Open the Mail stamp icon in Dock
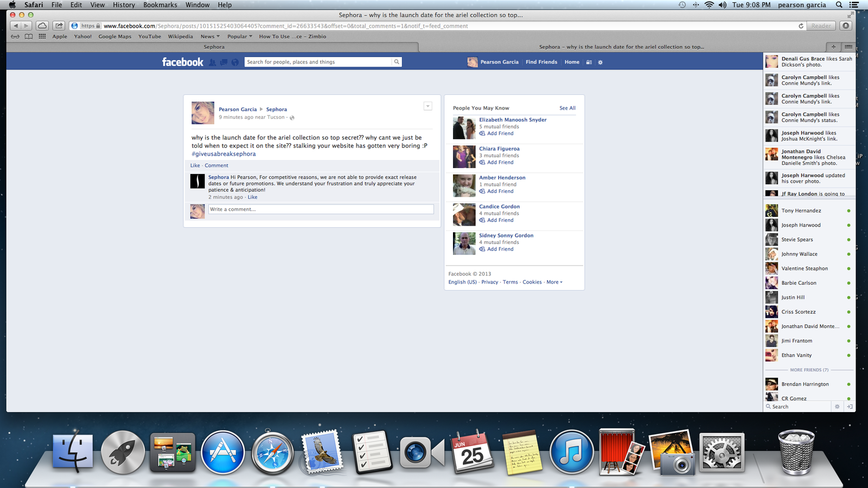Viewport: 868px width, 488px height. pos(322,452)
